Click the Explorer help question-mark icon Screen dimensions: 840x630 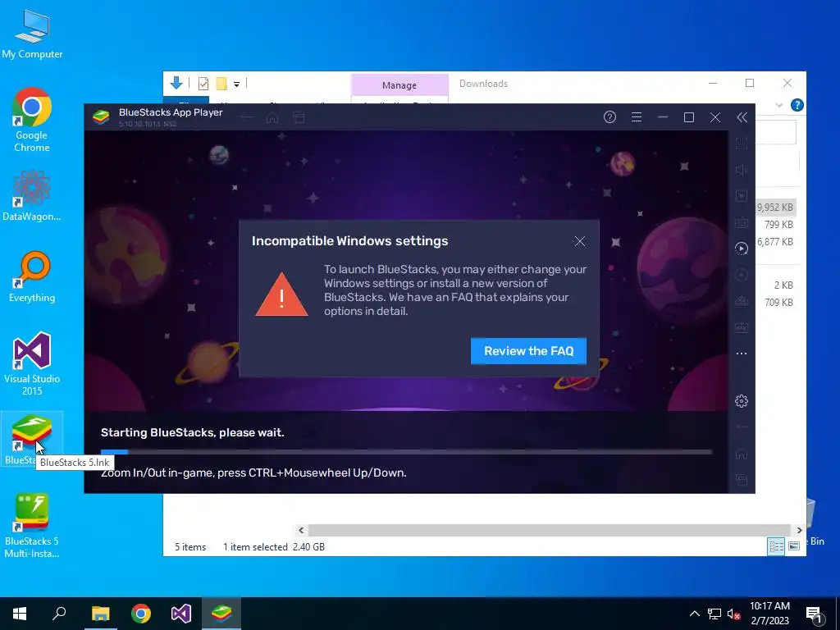(x=797, y=105)
